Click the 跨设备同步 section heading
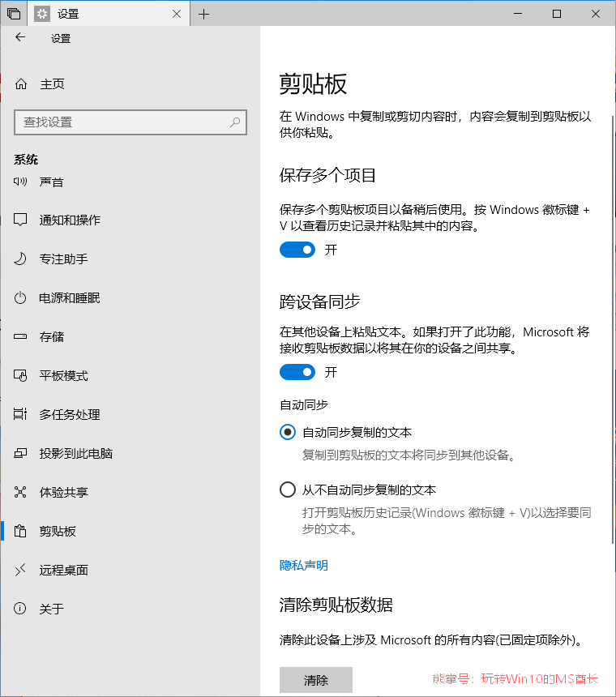 [x=319, y=301]
